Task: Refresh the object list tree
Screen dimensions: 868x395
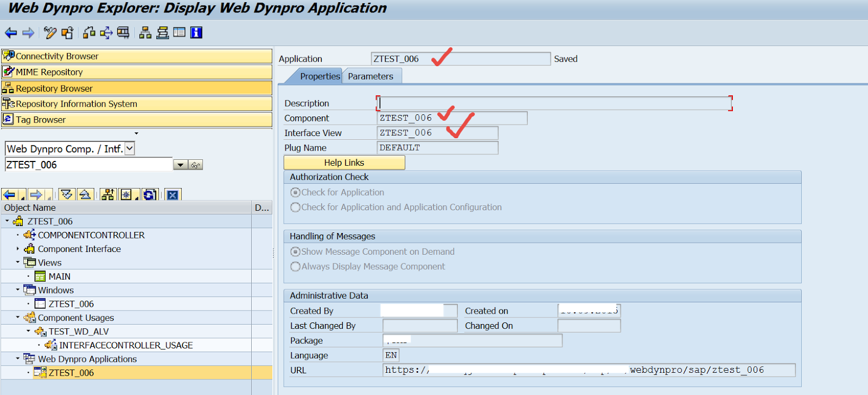Action: [x=150, y=195]
